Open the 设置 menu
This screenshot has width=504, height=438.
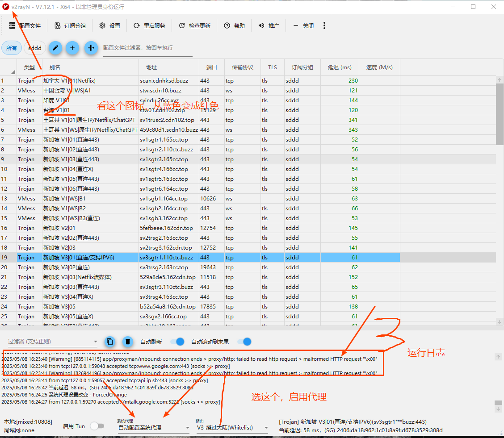(x=109, y=26)
